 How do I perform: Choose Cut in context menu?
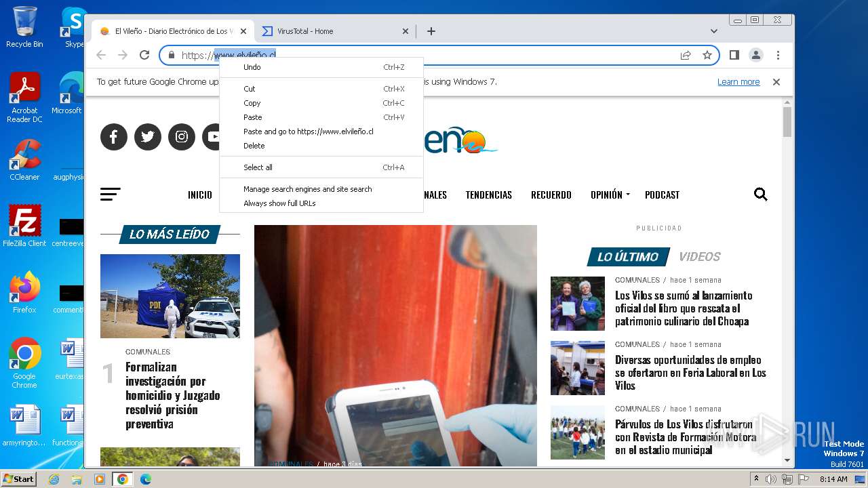pos(321,89)
